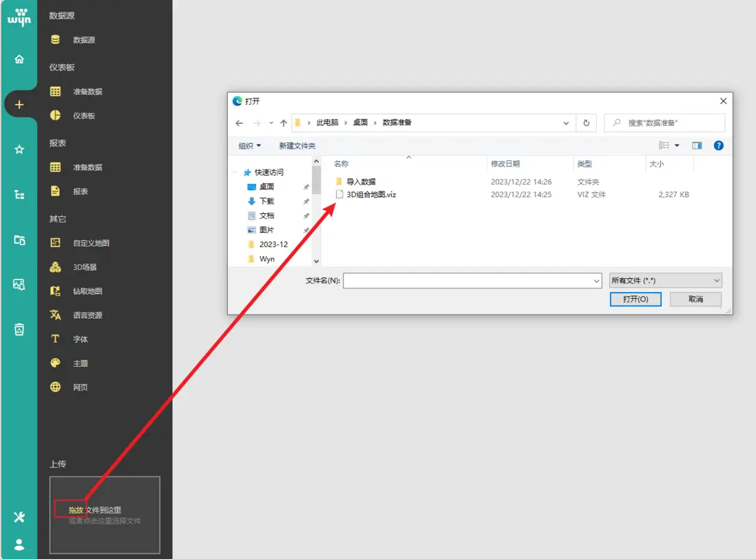Close the 打开 file dialog

click(x=723, y=101)
